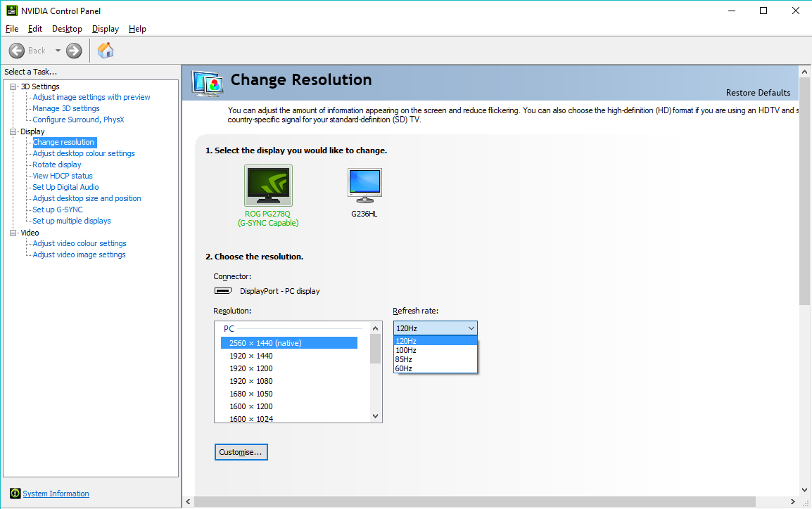Open the Desktop menu
This screenshot has height=509, width=812.
point(67,29)
